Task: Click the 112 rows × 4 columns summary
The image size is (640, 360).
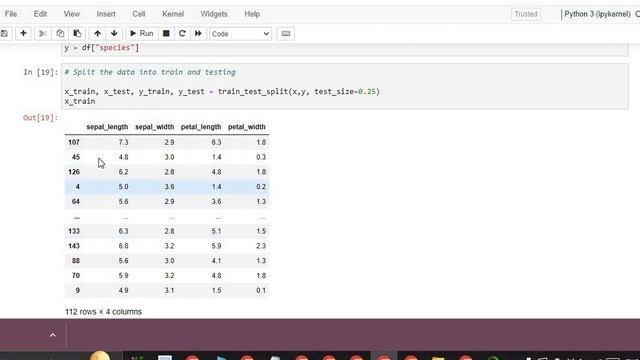Action: 103,312
